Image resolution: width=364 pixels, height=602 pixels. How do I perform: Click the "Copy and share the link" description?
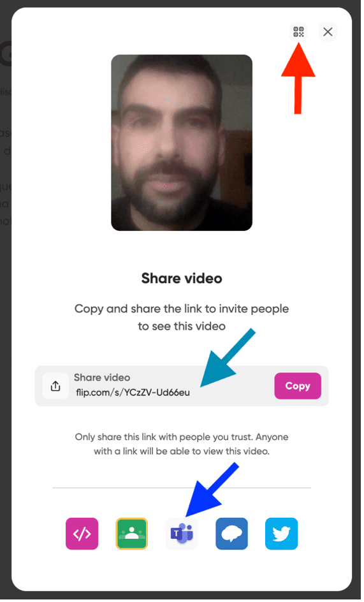pyautogui.click(x=182, y=318)
